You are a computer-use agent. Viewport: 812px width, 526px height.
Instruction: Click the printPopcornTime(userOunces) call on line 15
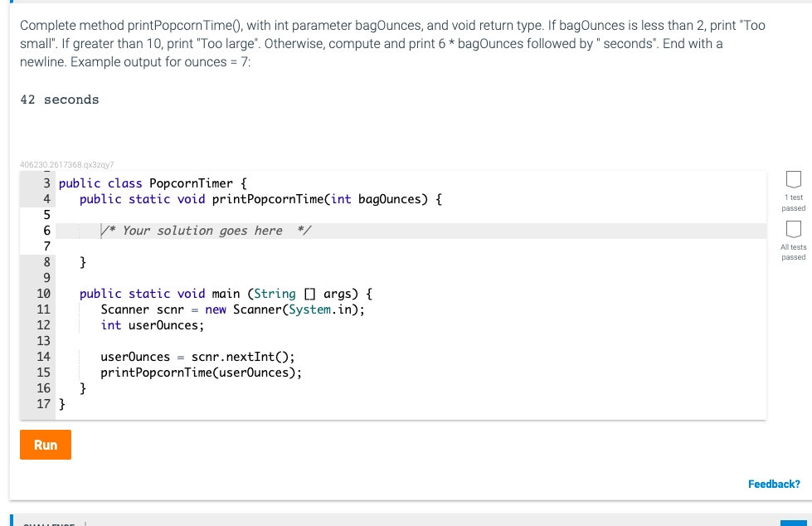(x=199, y=373)
